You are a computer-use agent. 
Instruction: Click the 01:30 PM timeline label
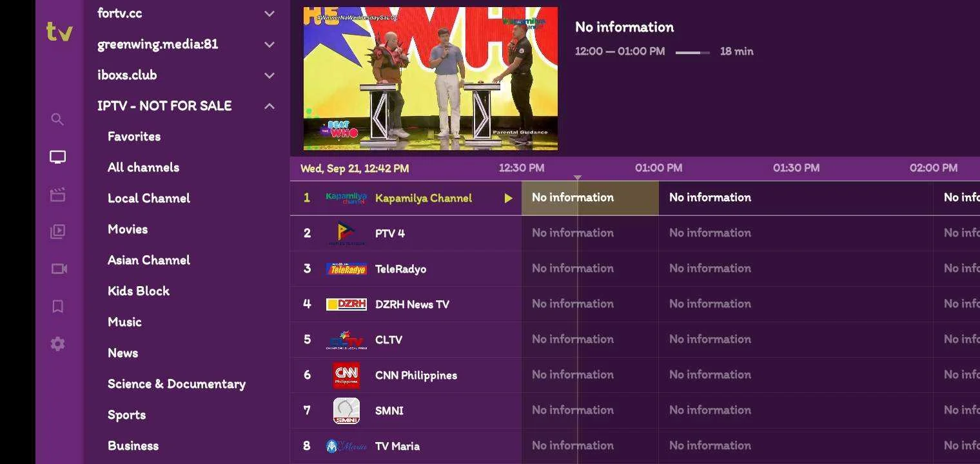pyautogui.click(x=796, y=168)
